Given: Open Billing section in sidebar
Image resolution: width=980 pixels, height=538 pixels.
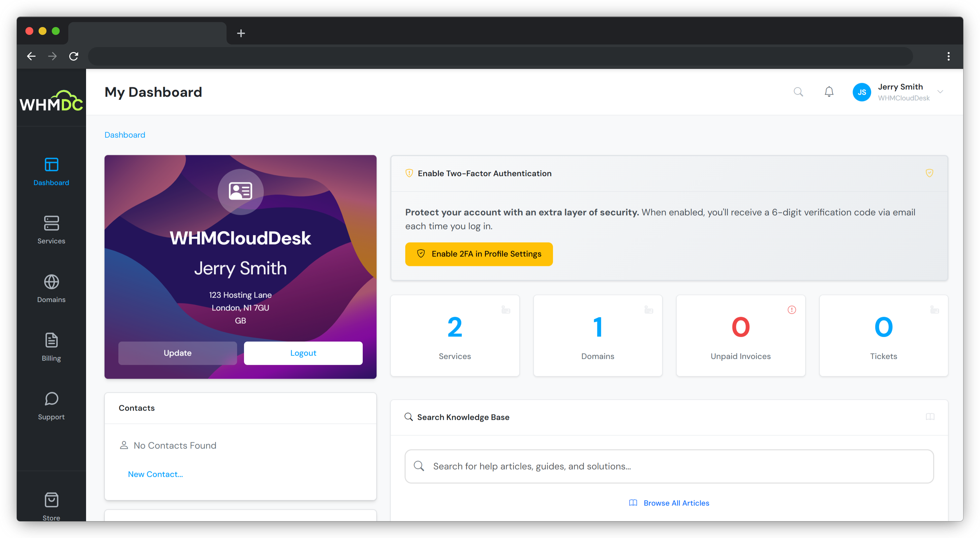Looking at the screenshot, I should (51, 347).
